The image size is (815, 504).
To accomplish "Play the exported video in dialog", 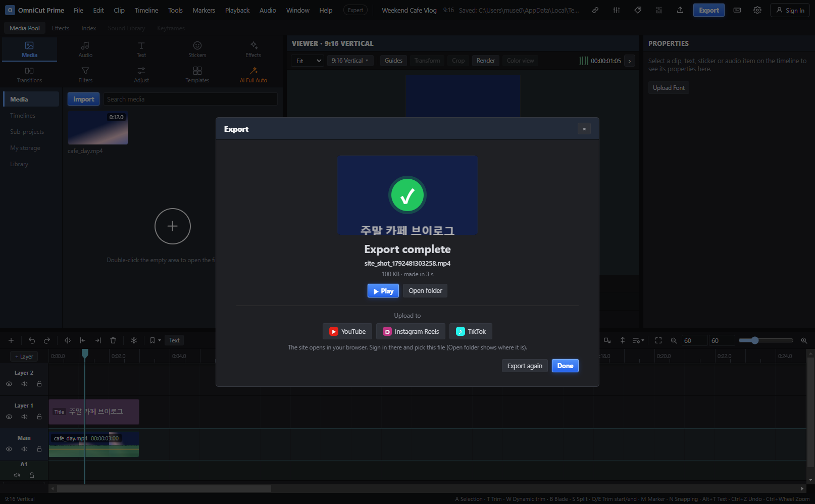I will coord(383,291).
